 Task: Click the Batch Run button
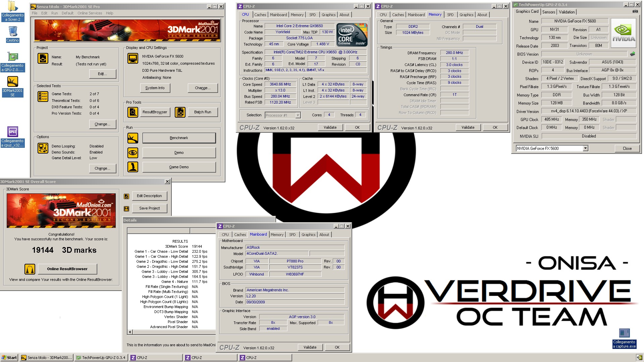[x=203, y=112]
